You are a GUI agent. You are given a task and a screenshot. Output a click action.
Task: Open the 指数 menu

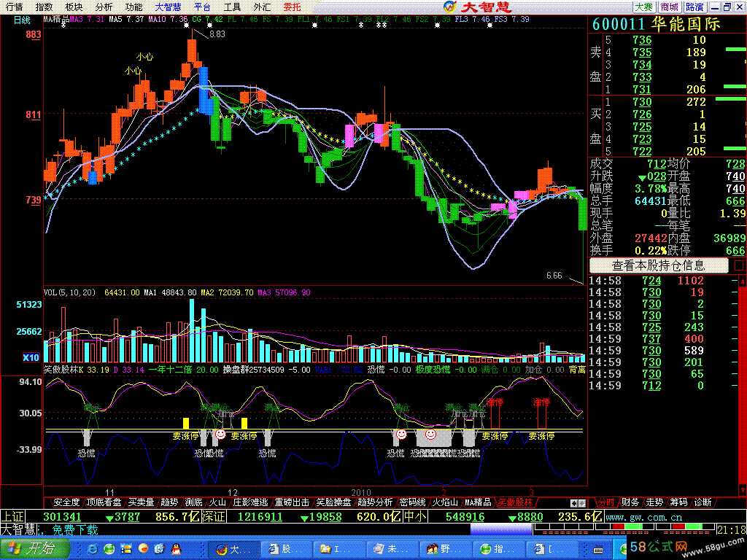point(44,7)
